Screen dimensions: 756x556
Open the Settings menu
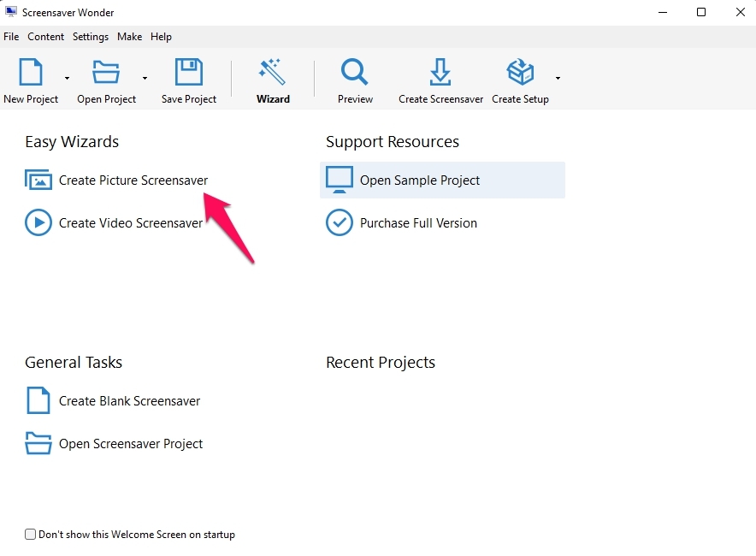tap(91, 37)
